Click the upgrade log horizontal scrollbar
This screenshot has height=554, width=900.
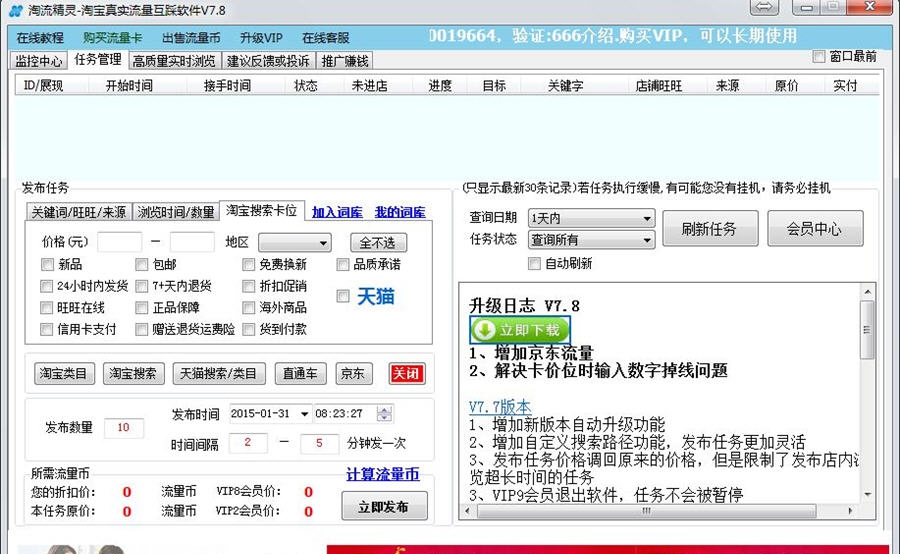pyautogui.click(x=658, y=510)
